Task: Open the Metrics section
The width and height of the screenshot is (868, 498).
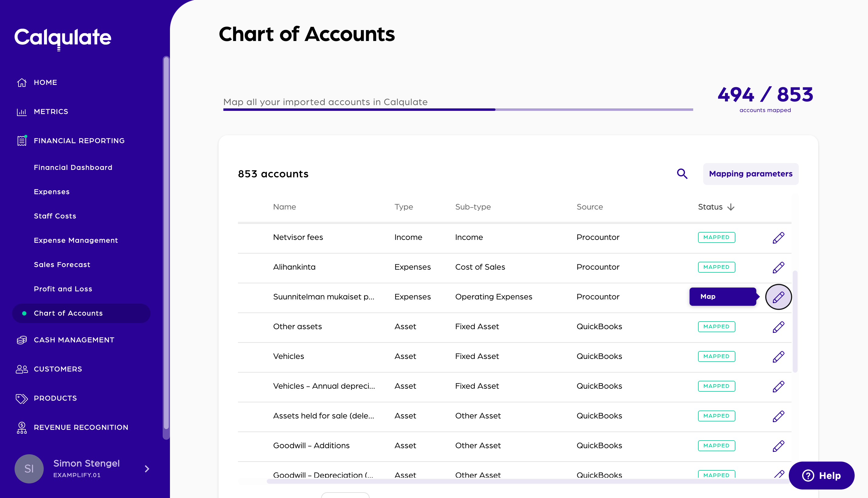Action: click(51, 111)
